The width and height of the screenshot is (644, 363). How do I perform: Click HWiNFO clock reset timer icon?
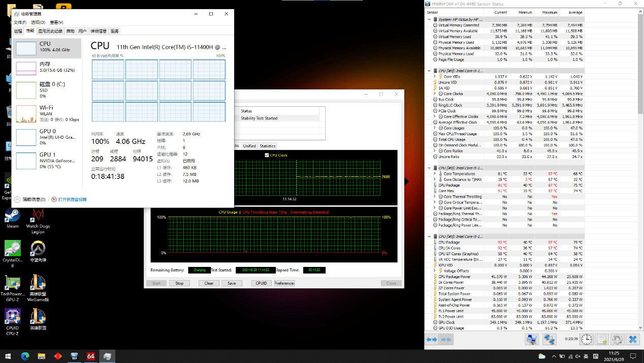587,339
